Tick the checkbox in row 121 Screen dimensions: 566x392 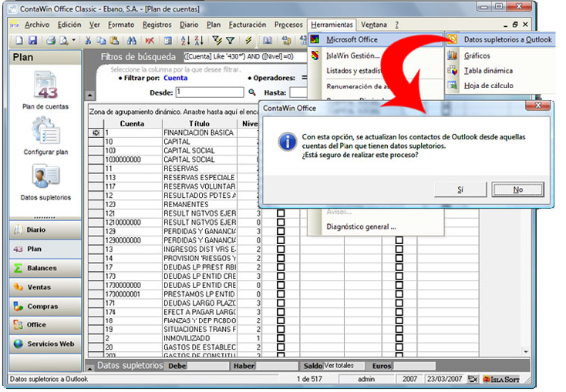click(x=281, y=213)
